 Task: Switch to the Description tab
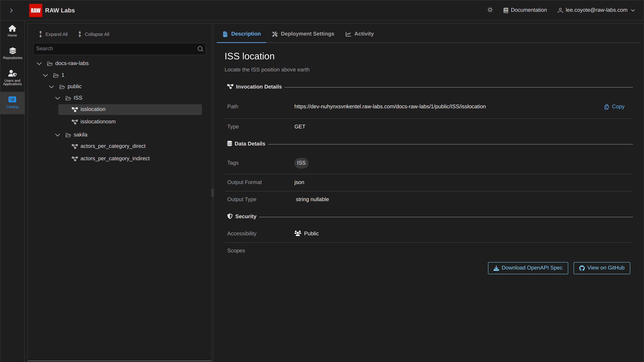point(241,34)
